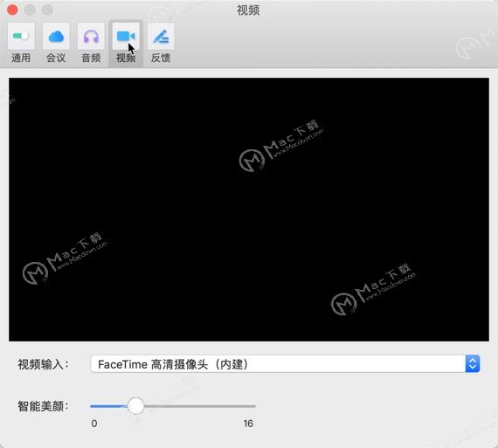The image size is (498, 448).
Task: Close the 视频 preferences window
Action: [12, 10]
